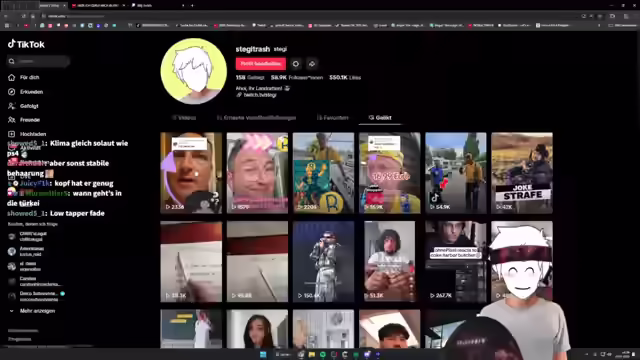Click the red Profil bearbeiten button
640x360 pixels.
pos(260,64)
